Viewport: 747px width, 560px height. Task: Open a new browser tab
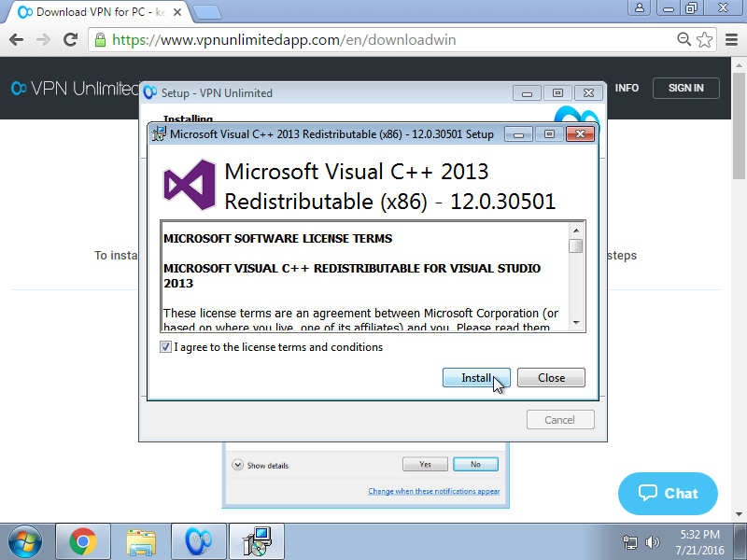tap(206, 12)
